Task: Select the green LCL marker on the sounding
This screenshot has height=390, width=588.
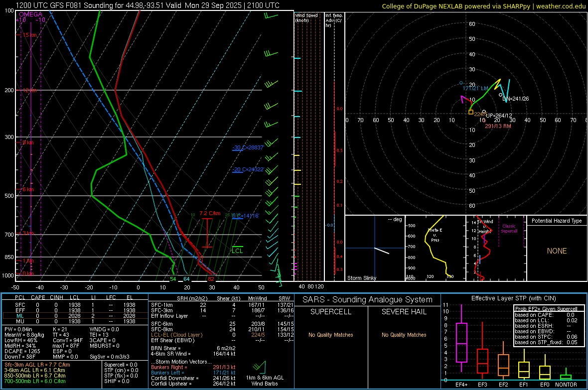Action: tap(237, 251)
